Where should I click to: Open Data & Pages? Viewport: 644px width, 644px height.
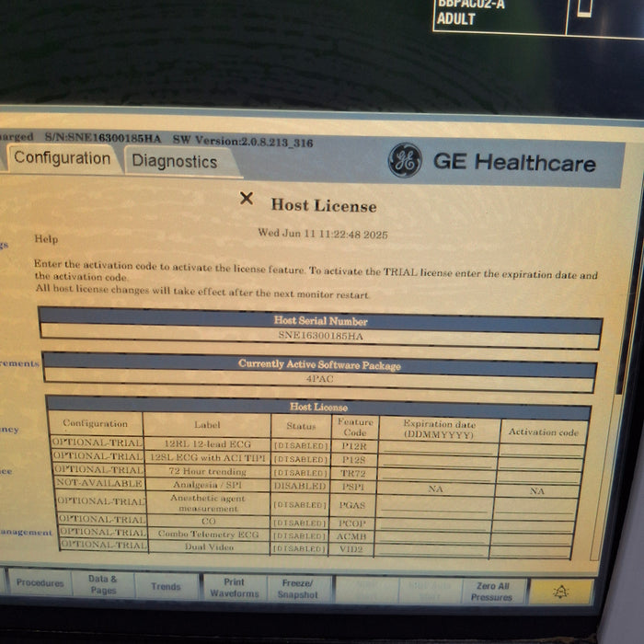[103, 584]
